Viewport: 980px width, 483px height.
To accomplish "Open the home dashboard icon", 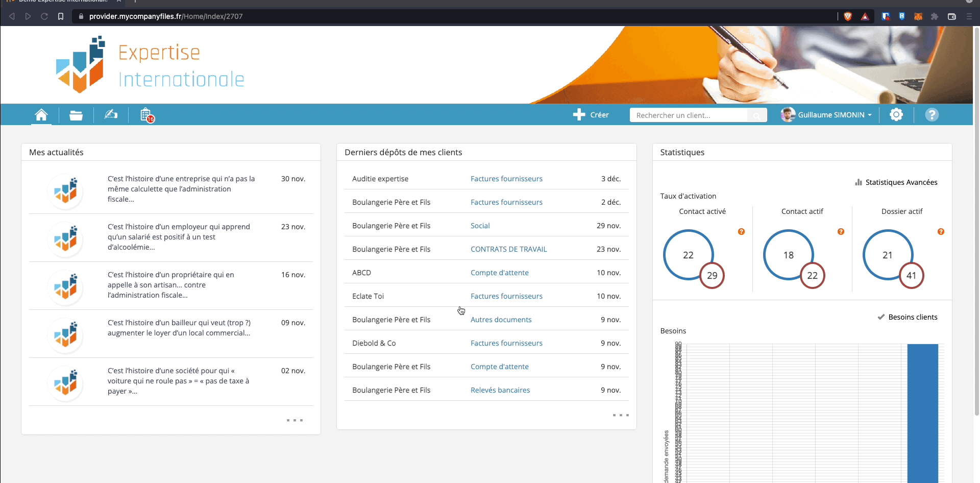I will click(41, 115).
